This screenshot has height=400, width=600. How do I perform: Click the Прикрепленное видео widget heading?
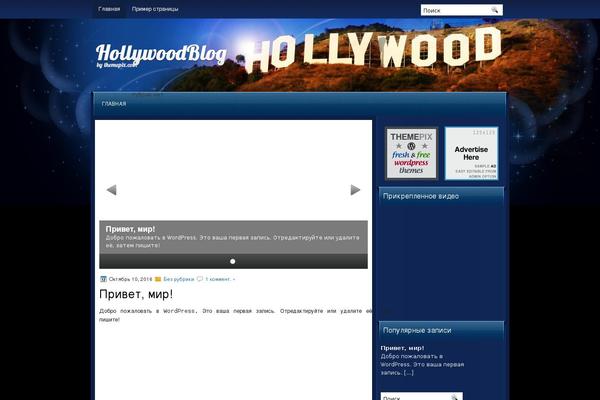click(421, 196)
